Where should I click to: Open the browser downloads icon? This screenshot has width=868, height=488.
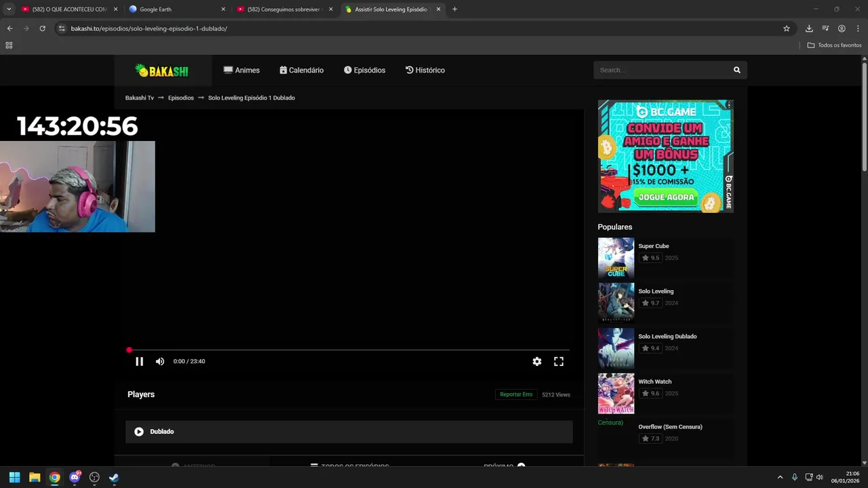click(x=809, y=28)
